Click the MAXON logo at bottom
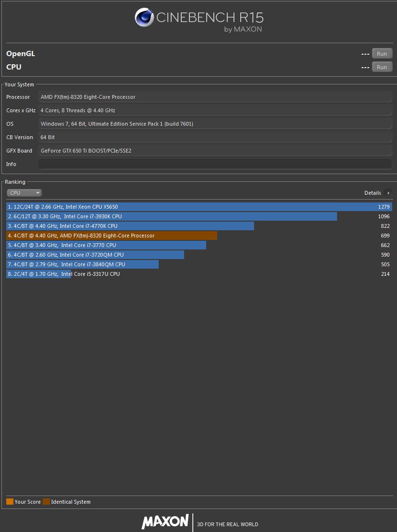This screenshot has height=532, width=397. (165, 521)
